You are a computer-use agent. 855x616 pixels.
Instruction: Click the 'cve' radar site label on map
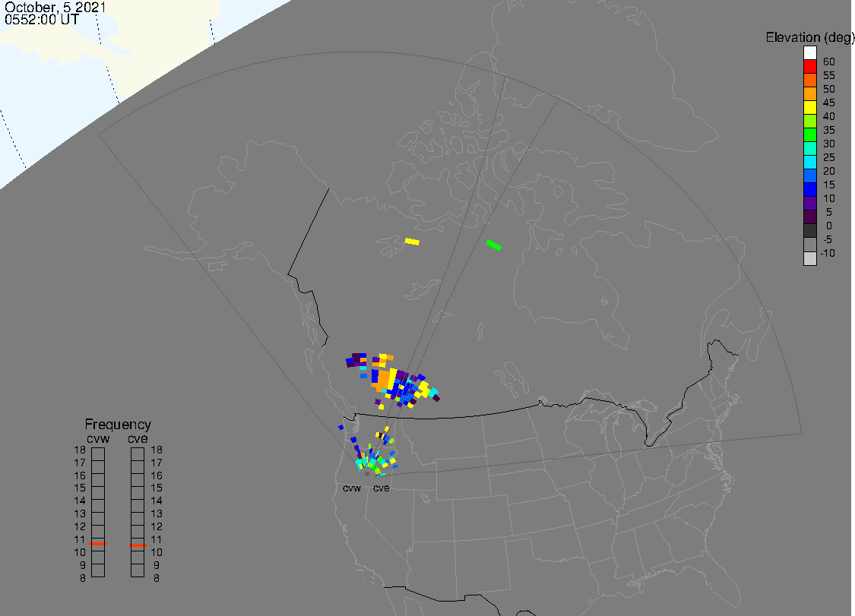pos(382,488)
